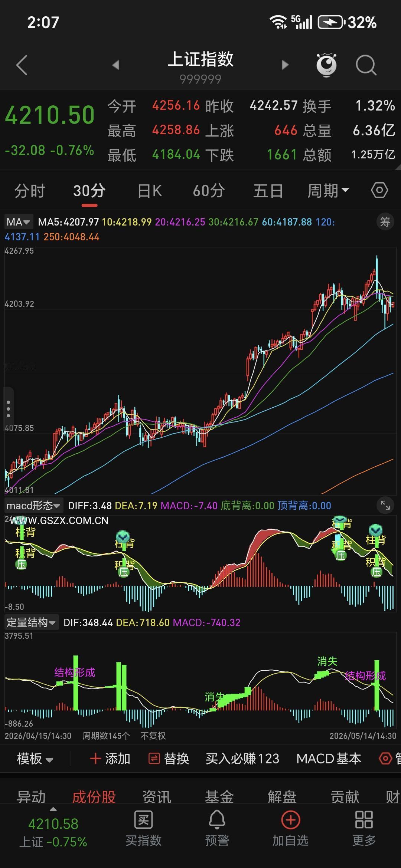The image size is (401, 868).
Task: Open the robot assistant icon
Action: pos(326,65)
